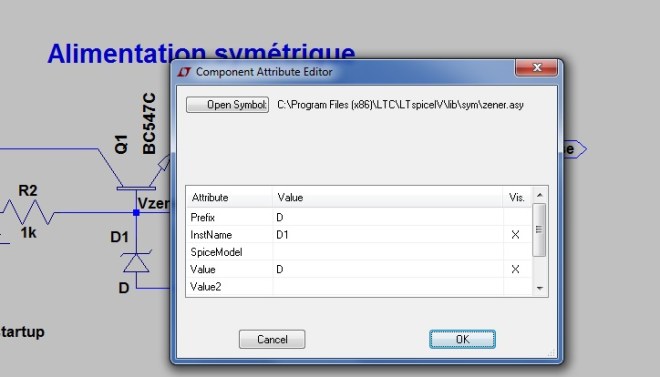Click the LT logo icon in title bar

(184, 72)
